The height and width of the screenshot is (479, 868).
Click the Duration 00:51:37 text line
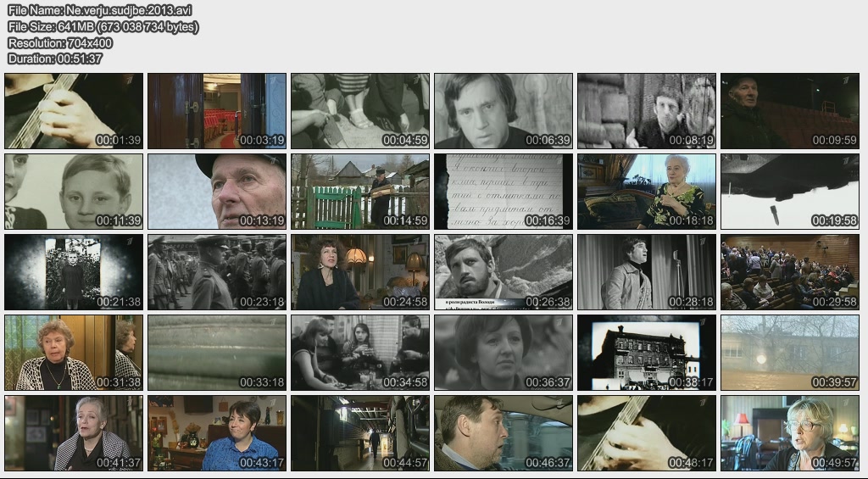55,58
